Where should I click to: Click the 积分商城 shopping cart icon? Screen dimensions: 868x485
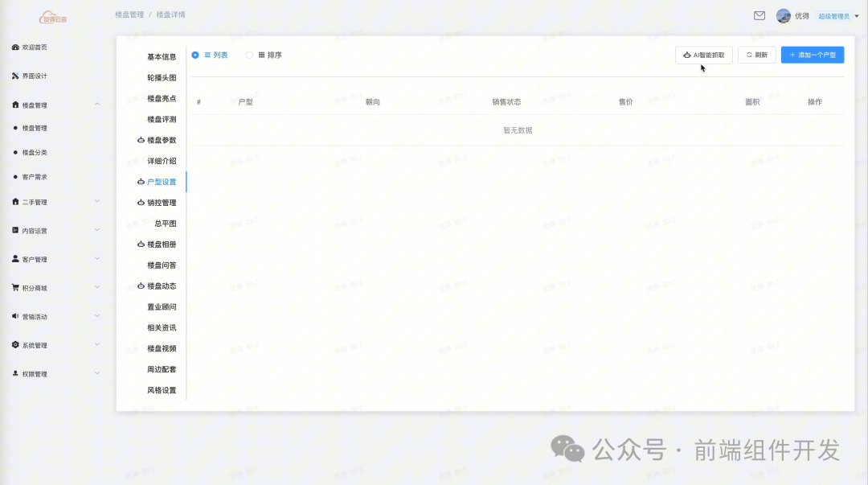click(15, 288)
